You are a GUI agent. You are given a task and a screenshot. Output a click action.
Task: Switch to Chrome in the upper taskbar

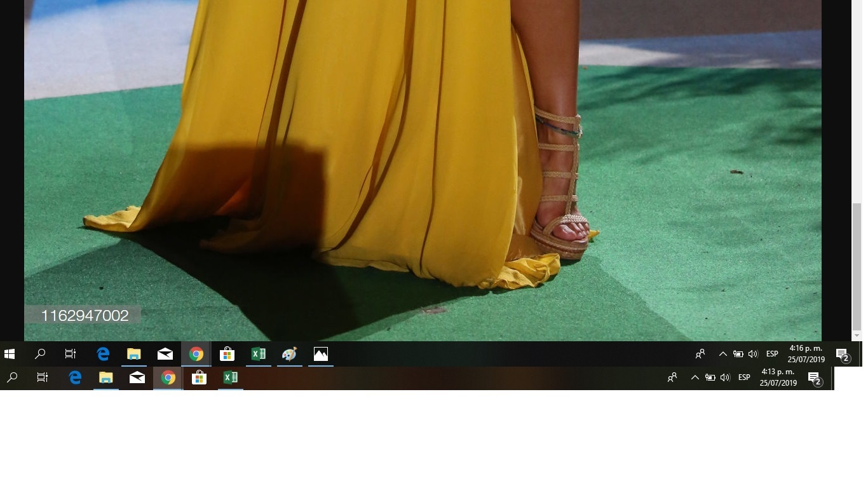[196, 354]
